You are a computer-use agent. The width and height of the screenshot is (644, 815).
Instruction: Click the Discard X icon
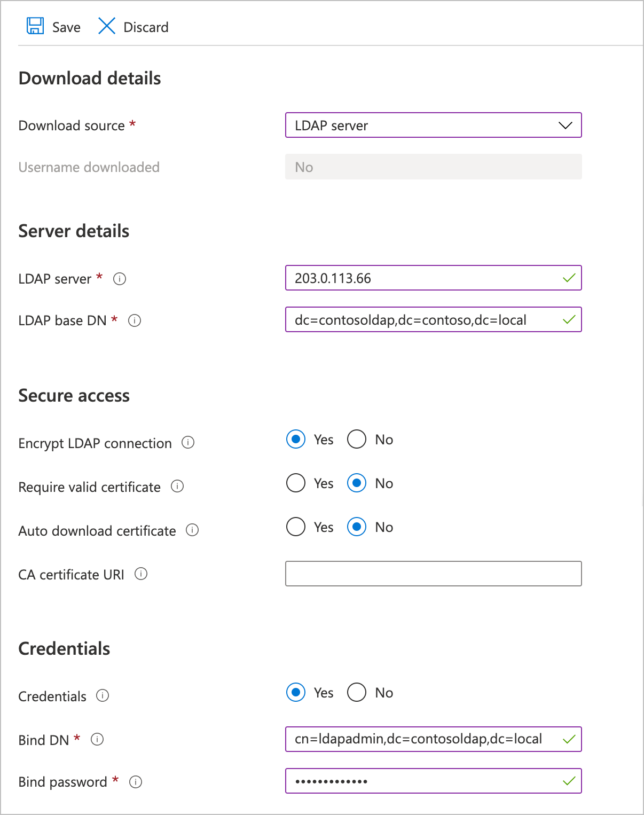(106, 26)
